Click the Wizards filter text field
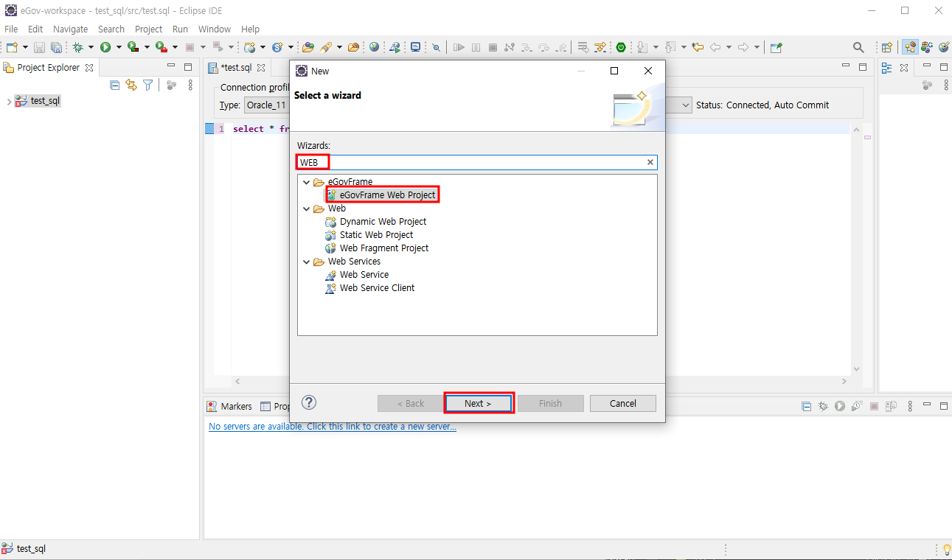 (x=477, y=162)
